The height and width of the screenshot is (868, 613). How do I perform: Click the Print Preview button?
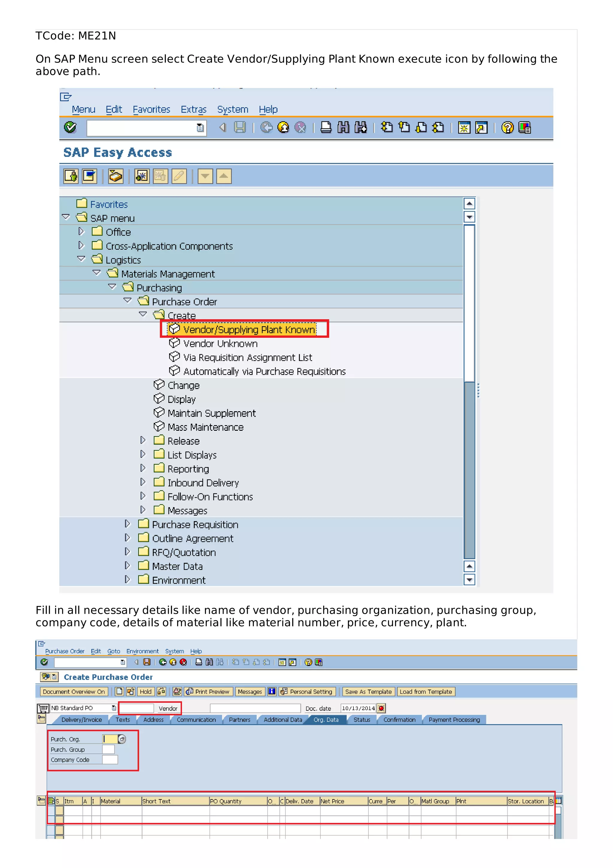(x=208, y=692)
